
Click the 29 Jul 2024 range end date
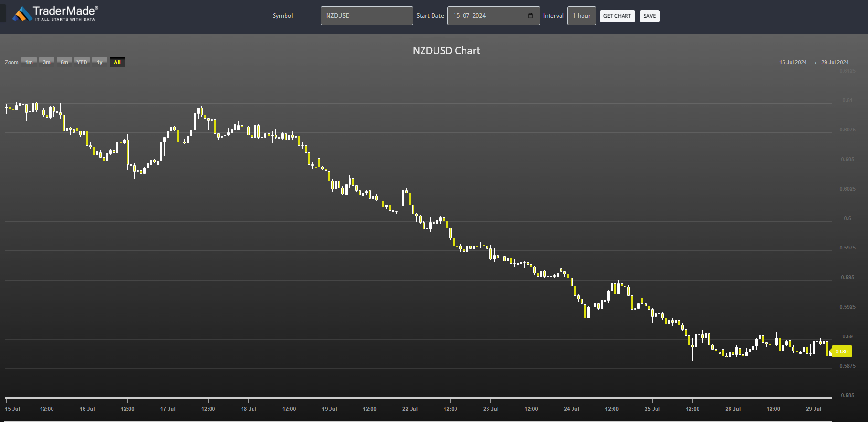[x=835, y=62]
